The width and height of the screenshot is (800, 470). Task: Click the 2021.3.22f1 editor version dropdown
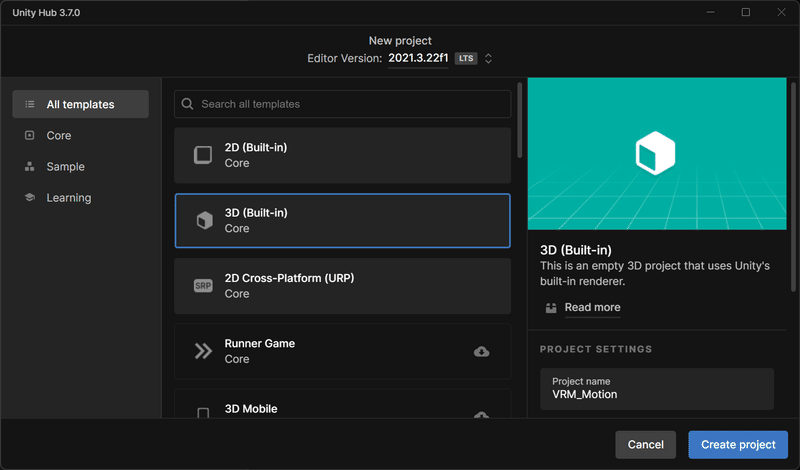[418, 58]
